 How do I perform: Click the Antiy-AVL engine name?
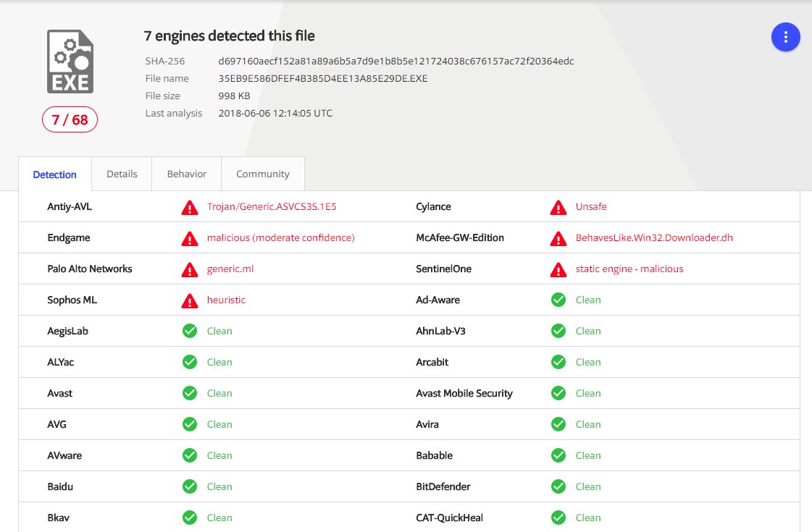(70, 206)
